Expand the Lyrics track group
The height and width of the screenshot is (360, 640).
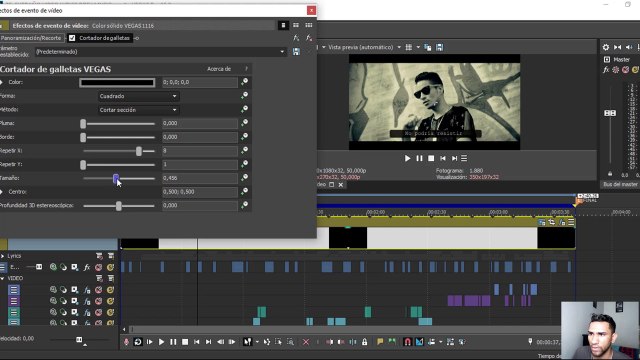(2, 256)
